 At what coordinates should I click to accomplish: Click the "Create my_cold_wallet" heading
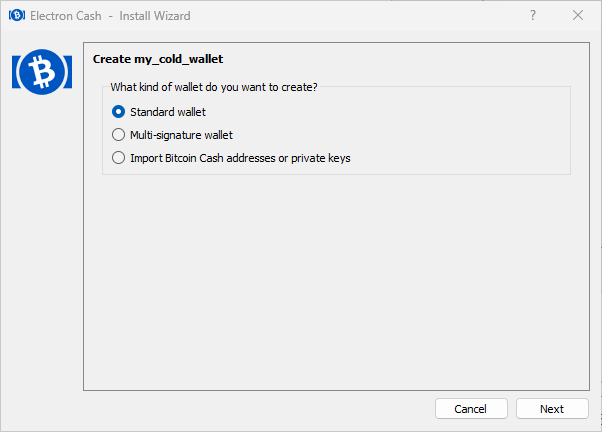(x=158, y=59)
